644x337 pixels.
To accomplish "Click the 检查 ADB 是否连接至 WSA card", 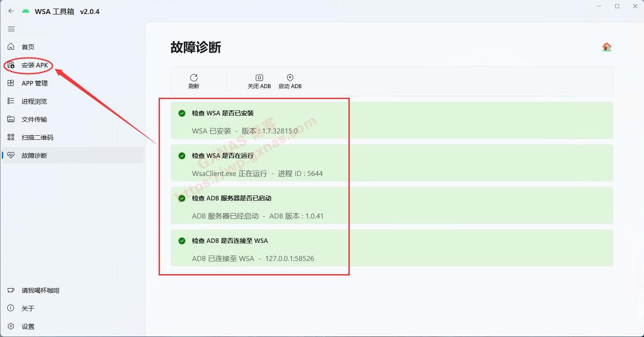I will [391, 248].
